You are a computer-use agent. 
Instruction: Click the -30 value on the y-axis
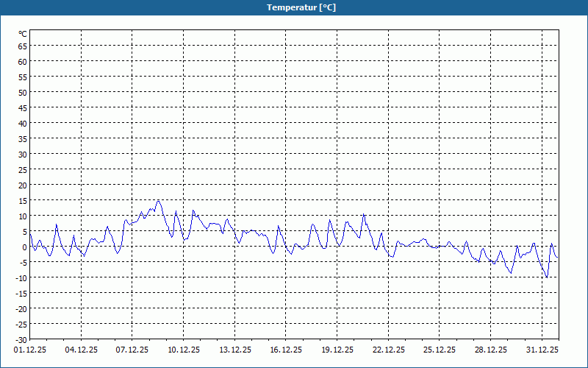pyautogui.click(x=21, y=339)
